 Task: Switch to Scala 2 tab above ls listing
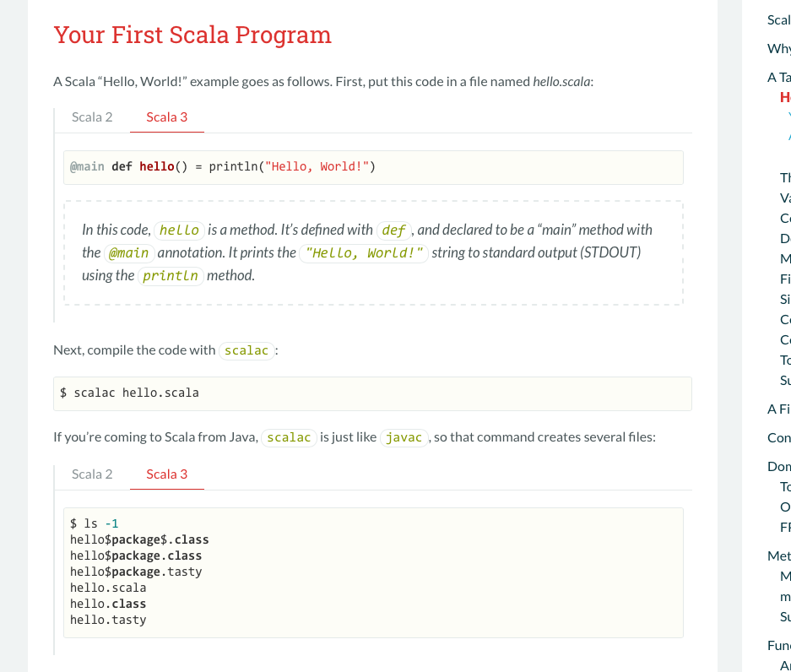(x=92, y=474)
